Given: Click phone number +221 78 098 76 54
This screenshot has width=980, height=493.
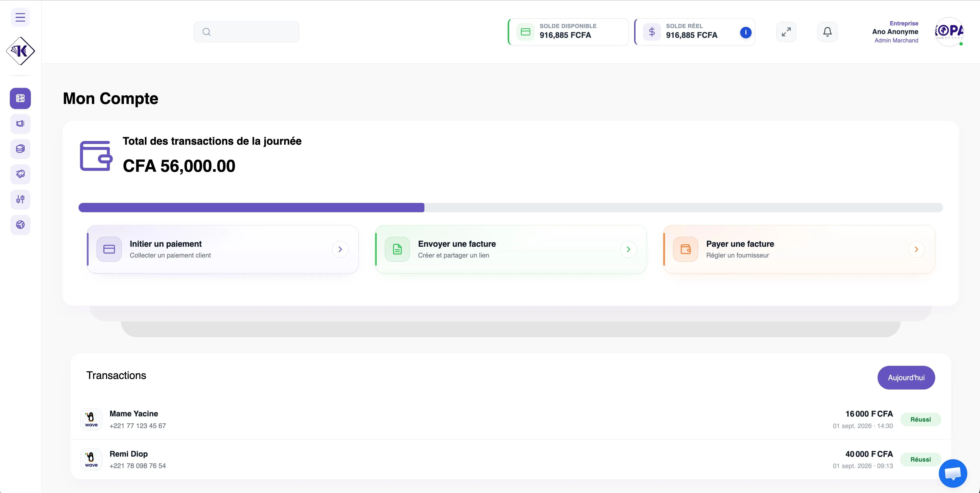Looking at the screenshot, I should pos(138,466).
